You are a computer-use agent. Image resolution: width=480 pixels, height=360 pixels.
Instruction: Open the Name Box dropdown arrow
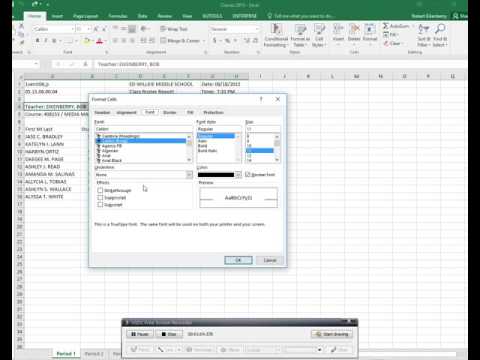tap(36, 64)
